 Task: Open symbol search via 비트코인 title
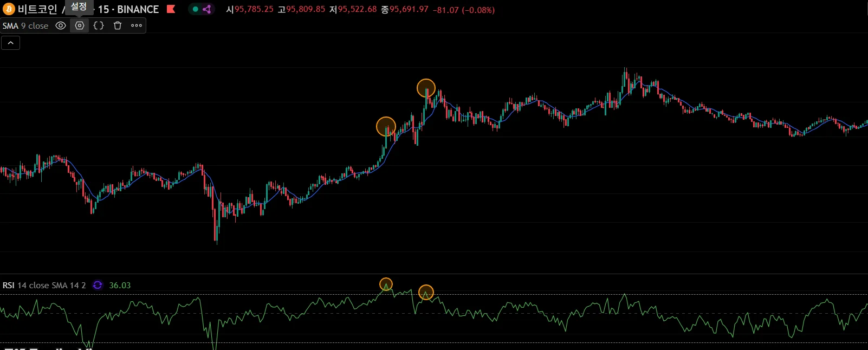tap(37, 10)
